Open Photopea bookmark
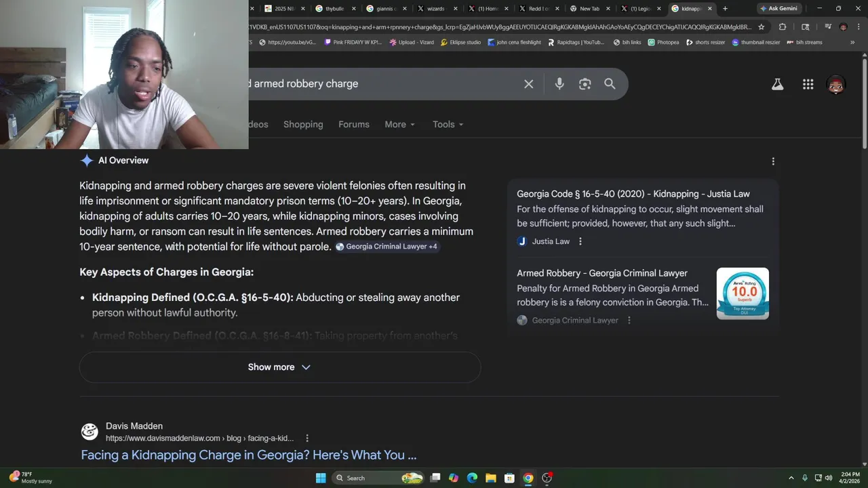This screenshot has width=868, height=488. pos(663,42)
